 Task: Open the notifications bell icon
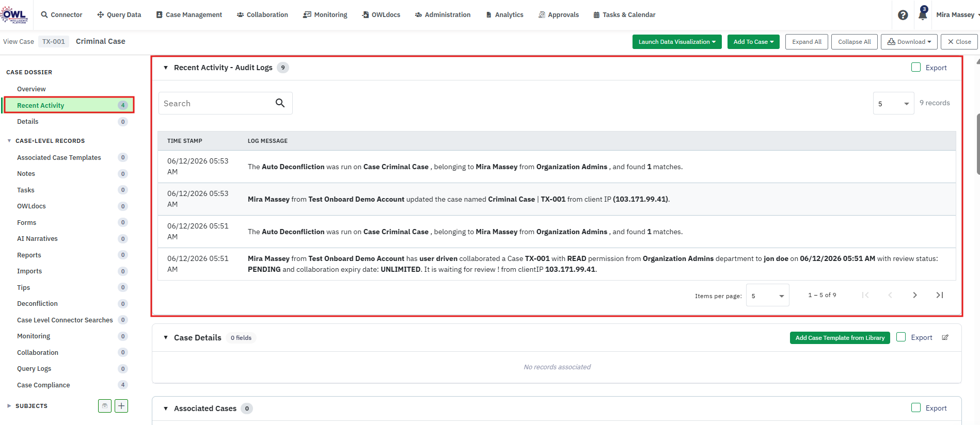[x=923, y=14]
